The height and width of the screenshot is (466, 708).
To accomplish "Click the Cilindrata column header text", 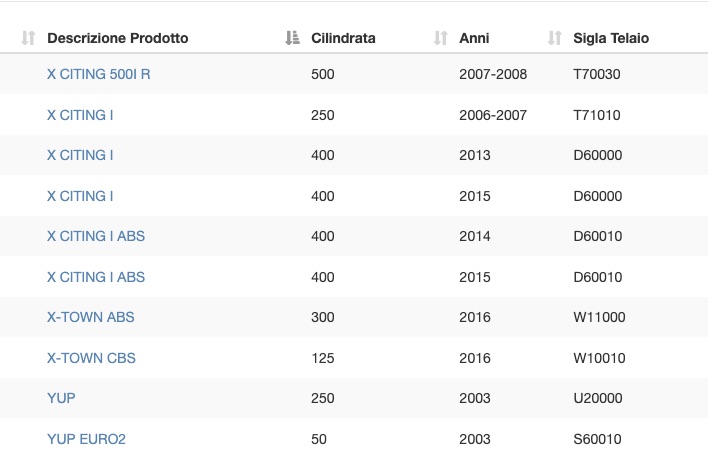I will pyautogui.click(x=343, y=38).
